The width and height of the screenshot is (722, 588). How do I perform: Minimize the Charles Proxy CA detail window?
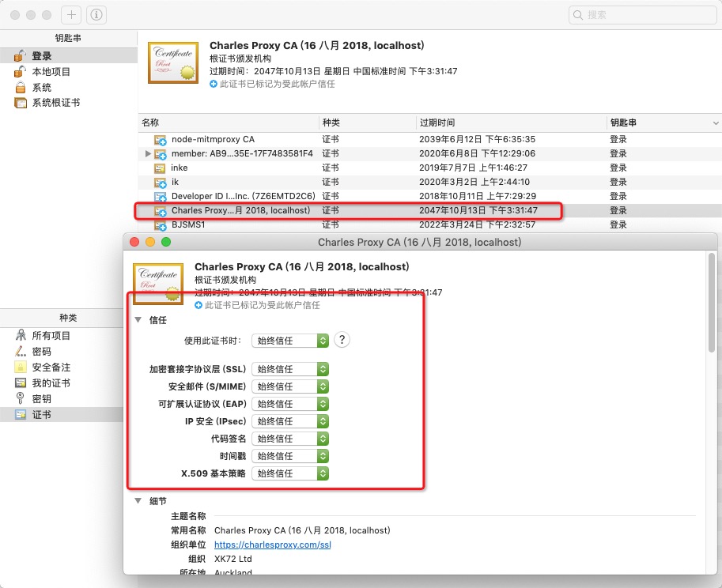(x=150, y=242)
